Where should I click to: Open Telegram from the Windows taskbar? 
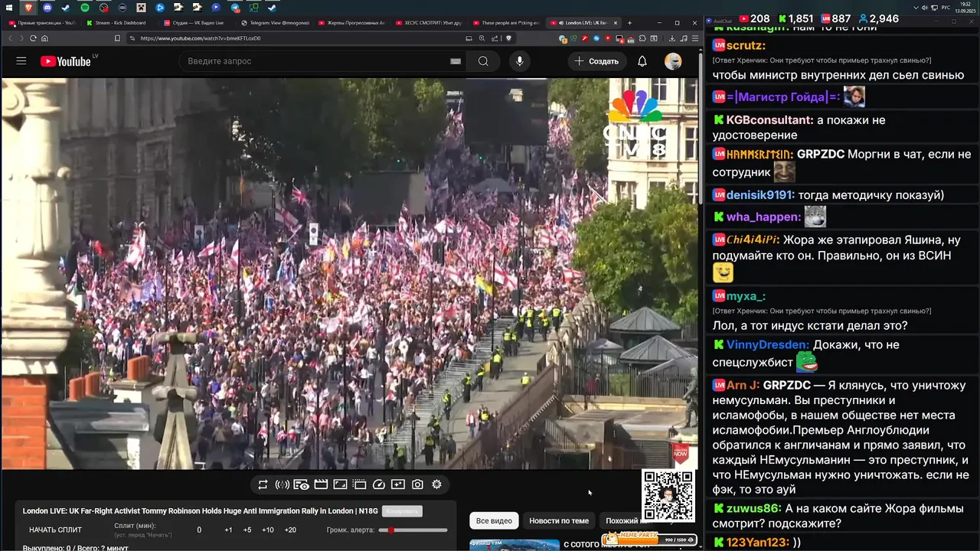click(x=235, y=8)
